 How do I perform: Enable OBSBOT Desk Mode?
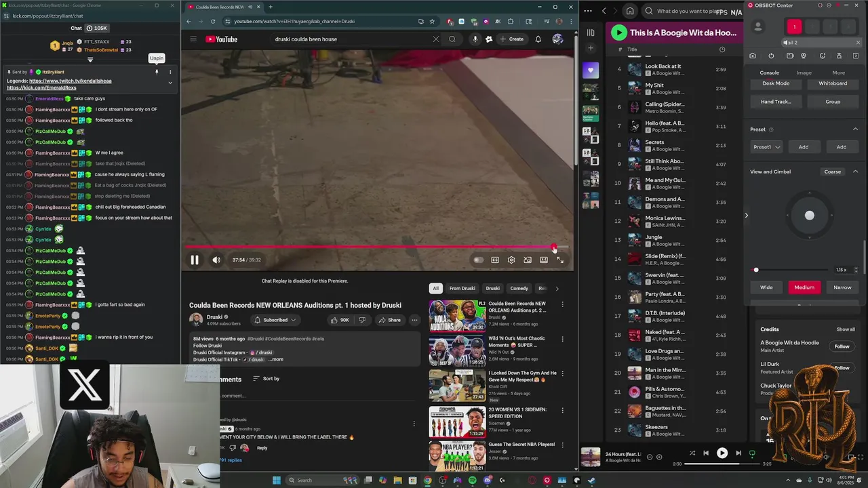(776, 83)
